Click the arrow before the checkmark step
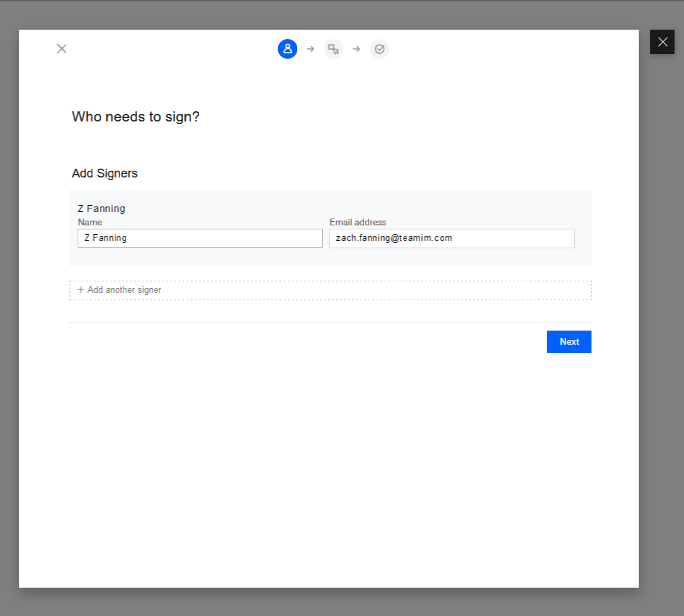Screen dimensions: 684x616 coord(356,49)
